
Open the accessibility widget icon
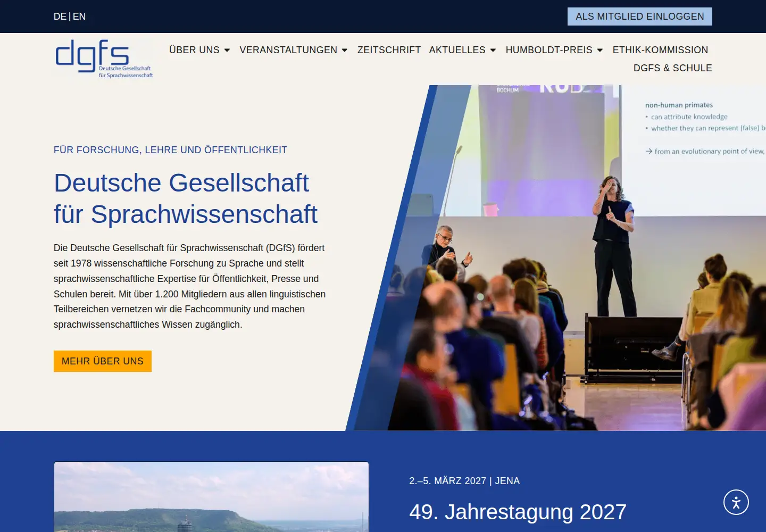(x=736, y=502)
